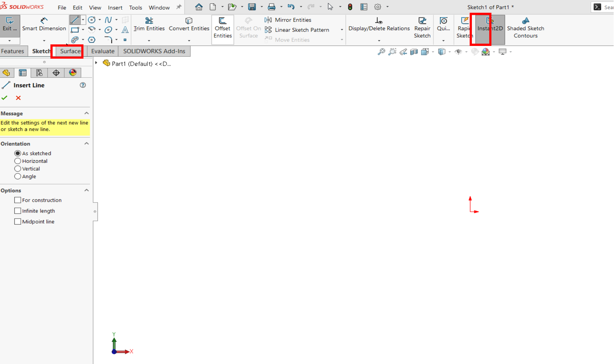Switch to the Evaluate tab
The image size is (615, 364).
tap(102, 51)
